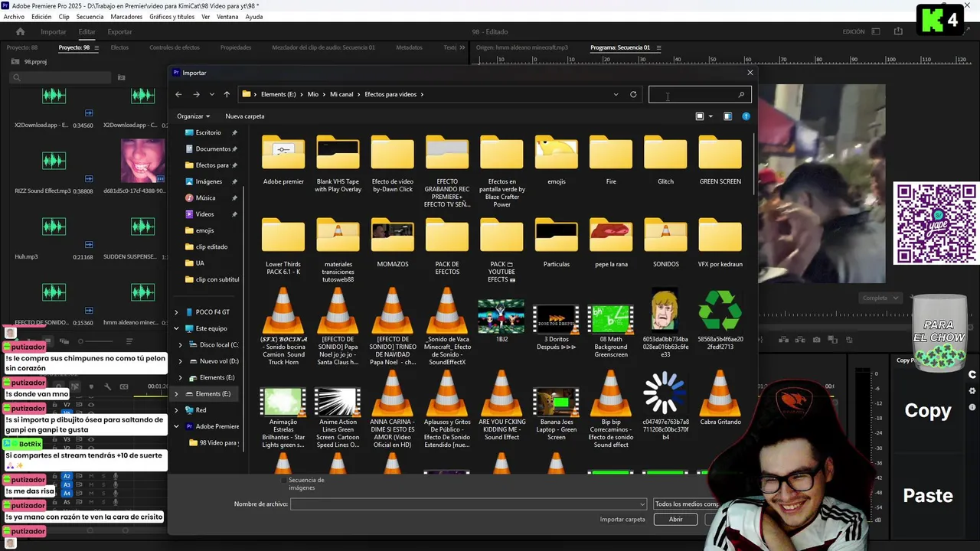Click the change view icon in dialog toolbar
This screenshot has width=980, height=551.
700,116
